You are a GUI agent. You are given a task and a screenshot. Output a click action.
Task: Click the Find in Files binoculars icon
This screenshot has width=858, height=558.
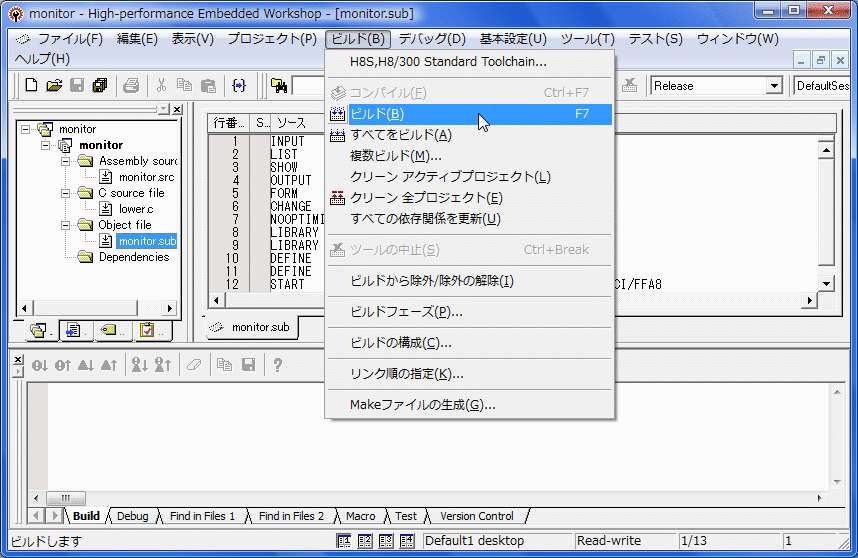(279, 85)
